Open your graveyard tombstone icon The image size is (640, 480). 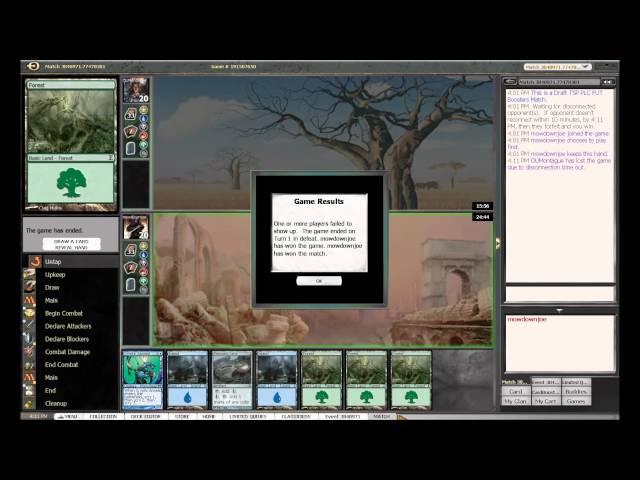point(131,284)
